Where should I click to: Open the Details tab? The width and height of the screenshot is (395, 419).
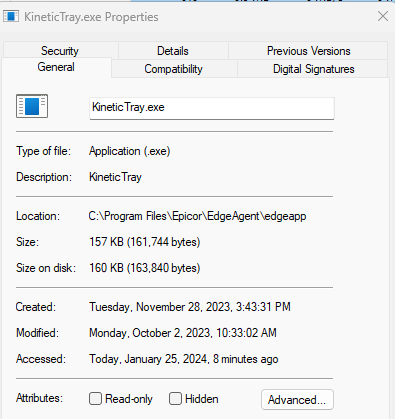(x=173, y=51)
